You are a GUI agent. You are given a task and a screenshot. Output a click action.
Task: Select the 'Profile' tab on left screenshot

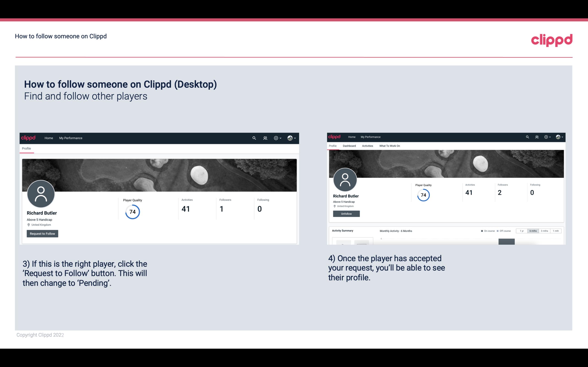click(x=26, y=148)
